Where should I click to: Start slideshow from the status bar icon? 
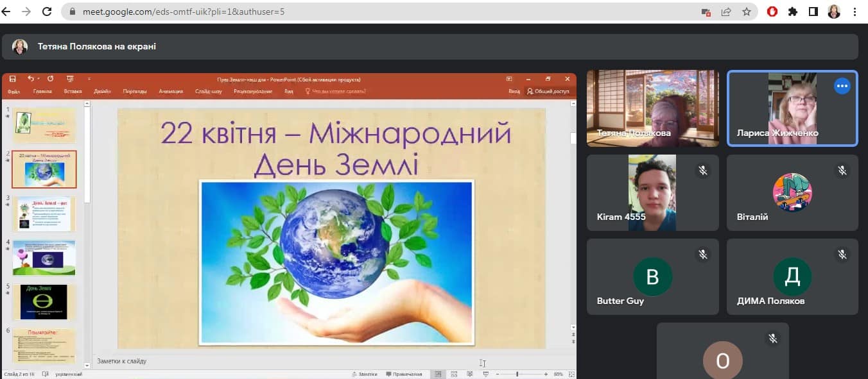tap(485, 374)
